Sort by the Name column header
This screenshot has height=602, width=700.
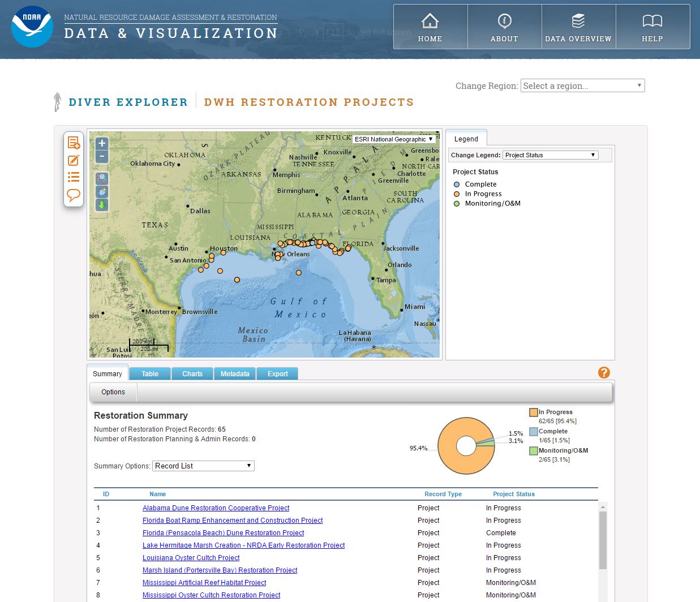pos(157,494)
